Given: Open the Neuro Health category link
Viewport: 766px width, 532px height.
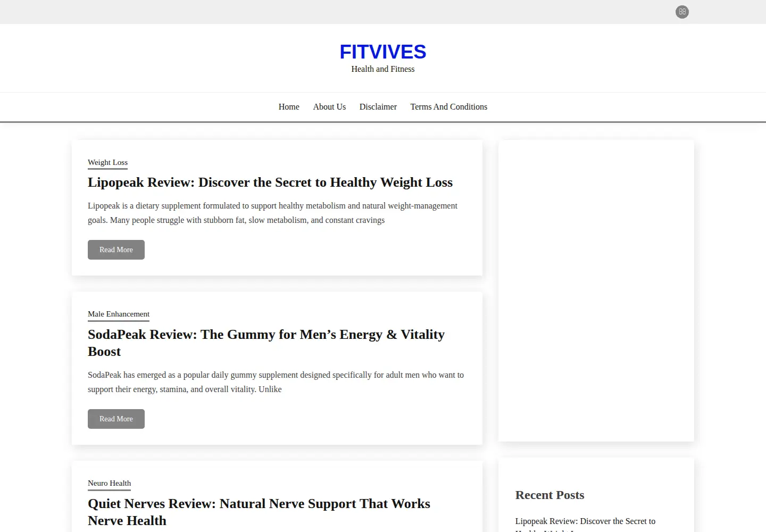Looking at the screenshot, I should point(109,484).
